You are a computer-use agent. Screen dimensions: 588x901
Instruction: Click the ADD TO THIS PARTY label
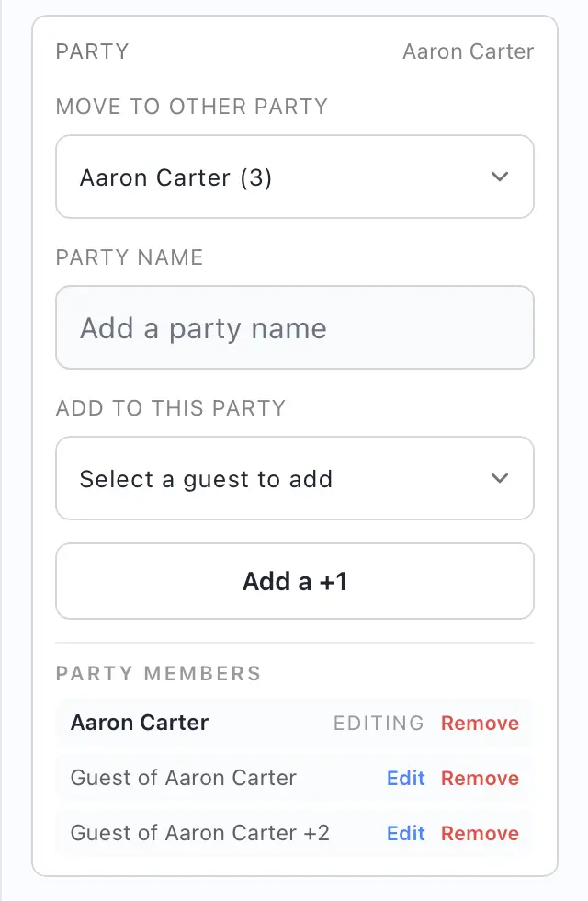pyautogui.click(x=170, y=408)
